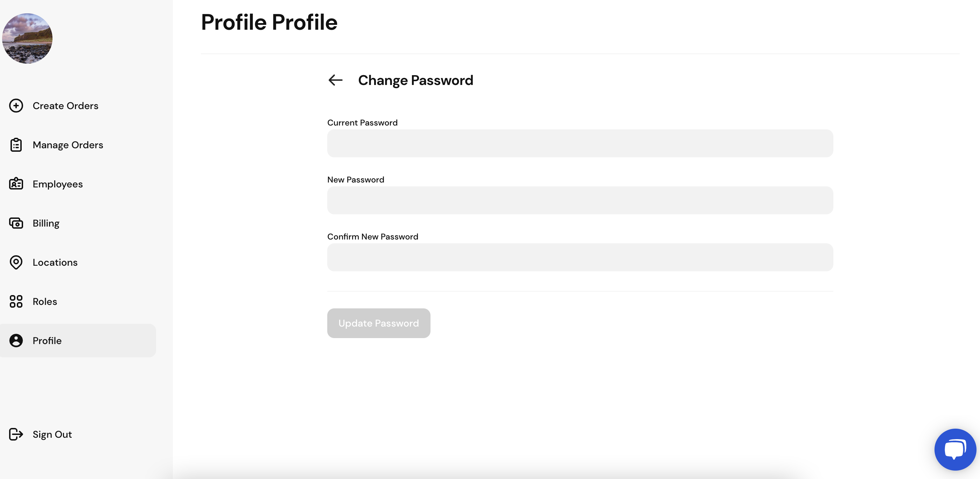Image resolution: width=980 pixels, height=479 pixels.
Task: Click the Profile icon in sidebar
Action: (16, 340)
